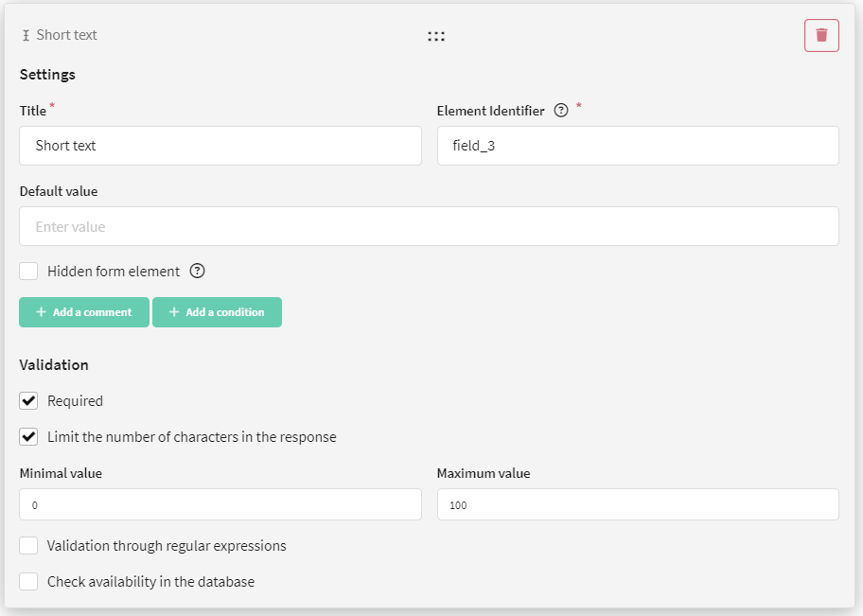Delete the Short text element
863x616 pixels.
click(x=821, y=35)
